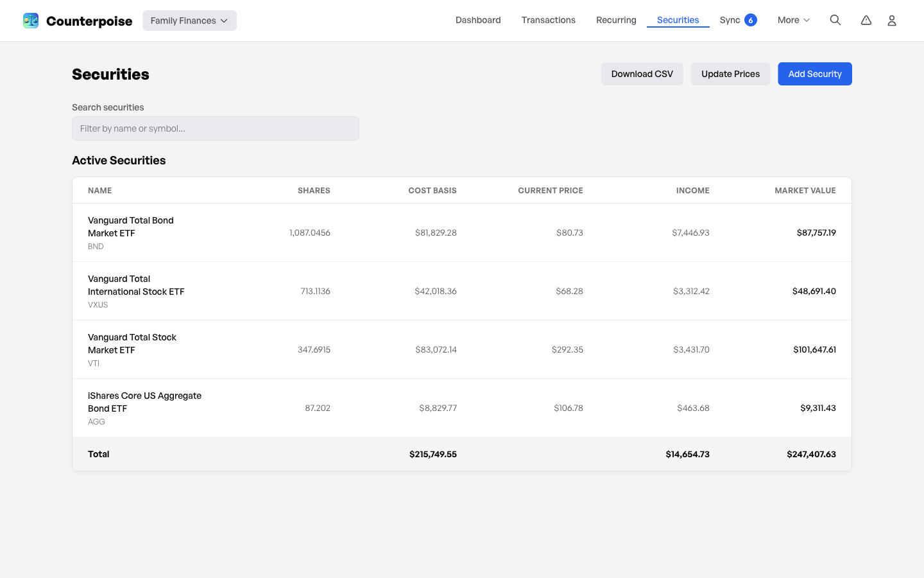Click the Sync badge showing 6
Screen dimensions: 924x578
pos(751,20)
